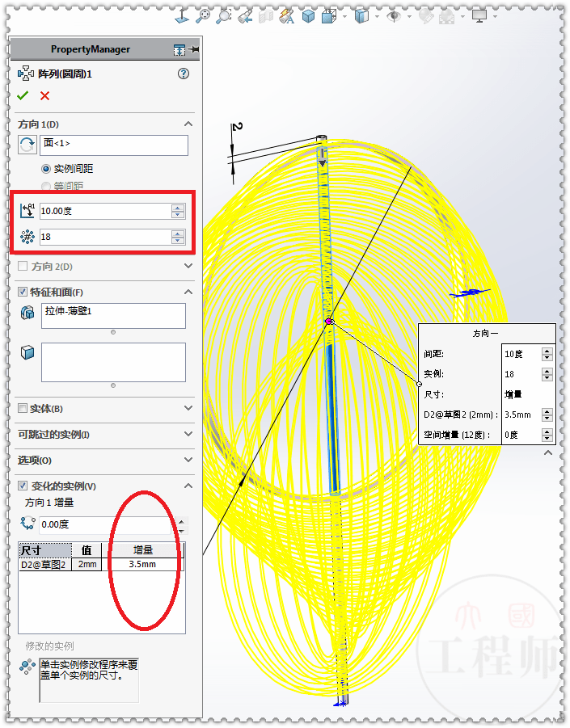Screen dimensions: 570x728
Task: Collapse 方向 1(D) section
Action: coord(188,124)
